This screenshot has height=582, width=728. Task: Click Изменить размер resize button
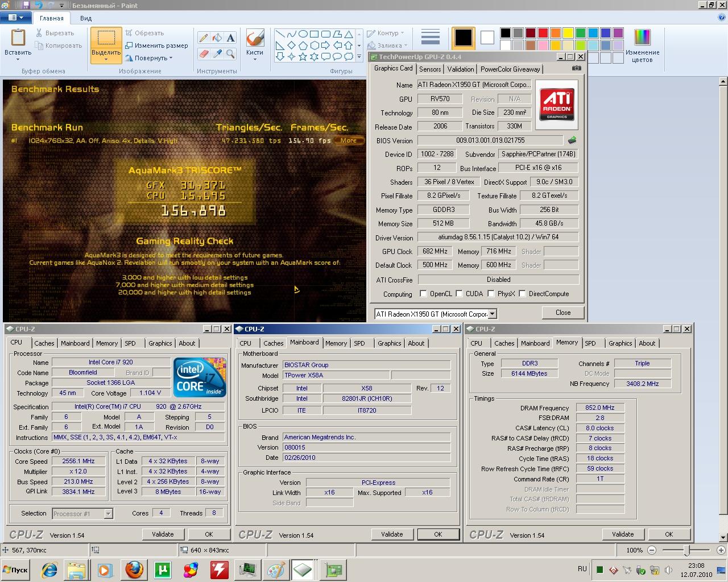tap(156, 45)
